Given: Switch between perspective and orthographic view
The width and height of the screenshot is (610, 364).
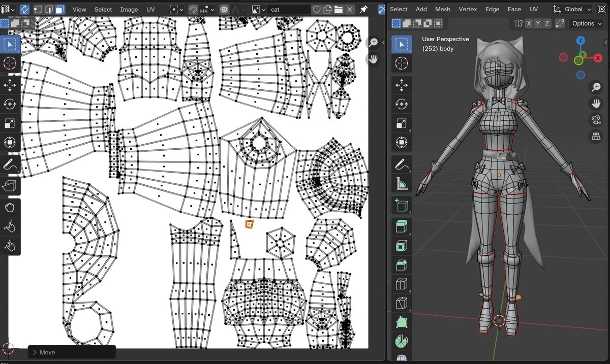Looking at the screenshot, I should tap(596, 136).
